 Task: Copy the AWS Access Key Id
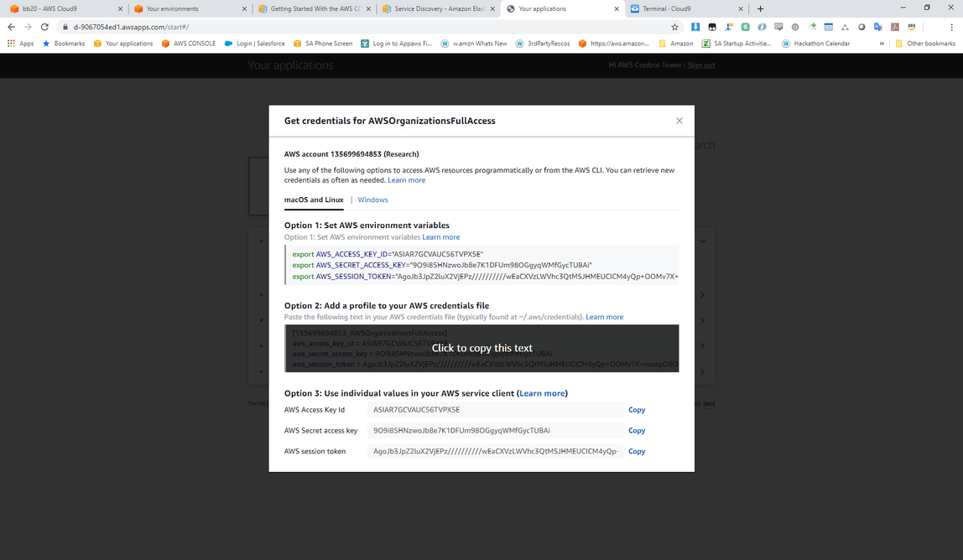coord(637,410)
